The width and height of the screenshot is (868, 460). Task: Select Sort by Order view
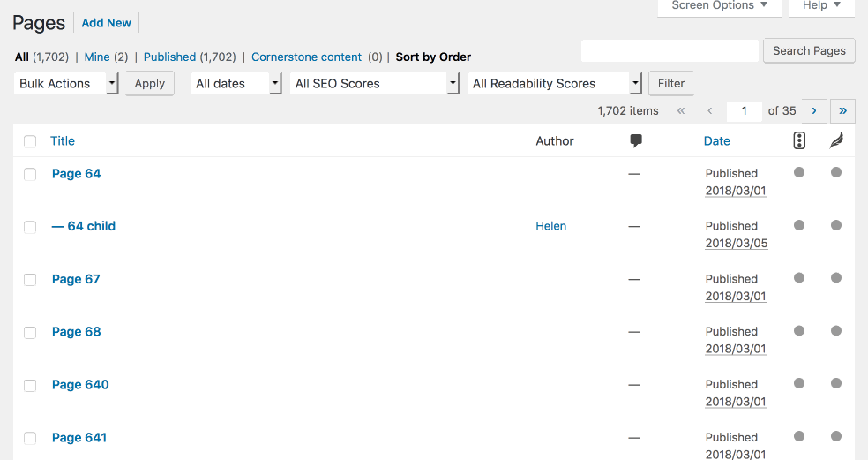433,57
